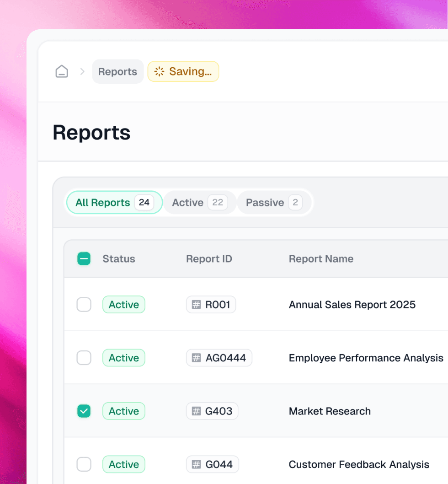The height and width of the screenshot is (484, 448).
Task: Click the hash icon beside G044
Action: (196, 464)
